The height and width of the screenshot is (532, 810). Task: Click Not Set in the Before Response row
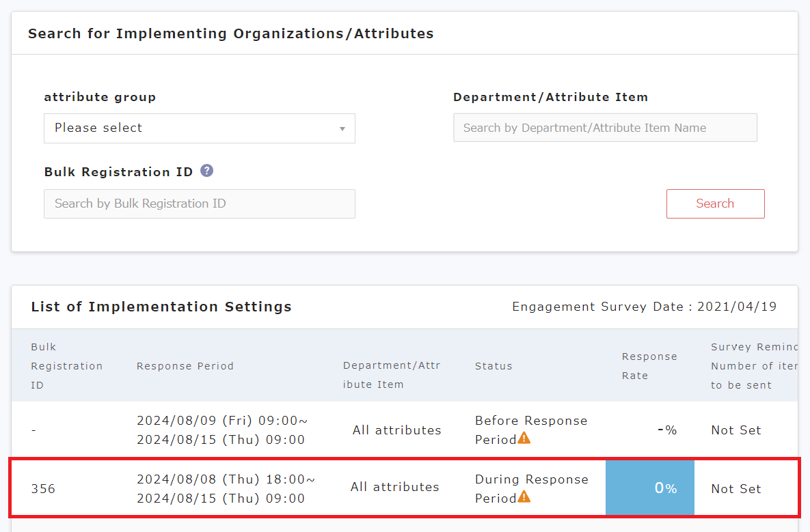coord(735,430)
